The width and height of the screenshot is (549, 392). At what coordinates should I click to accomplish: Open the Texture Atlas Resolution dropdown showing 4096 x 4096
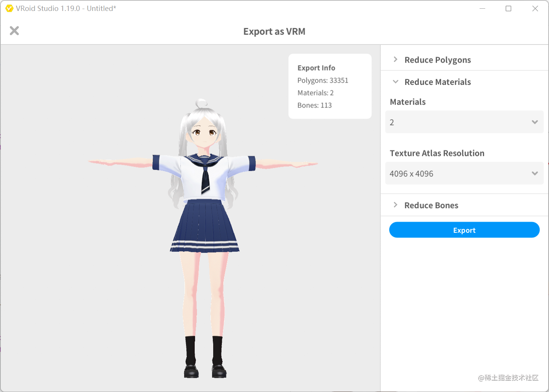[x=464, y=173]
